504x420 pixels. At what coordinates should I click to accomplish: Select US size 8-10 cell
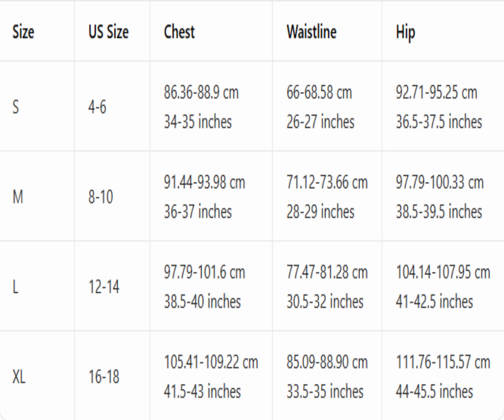click(x=100, y=197)
